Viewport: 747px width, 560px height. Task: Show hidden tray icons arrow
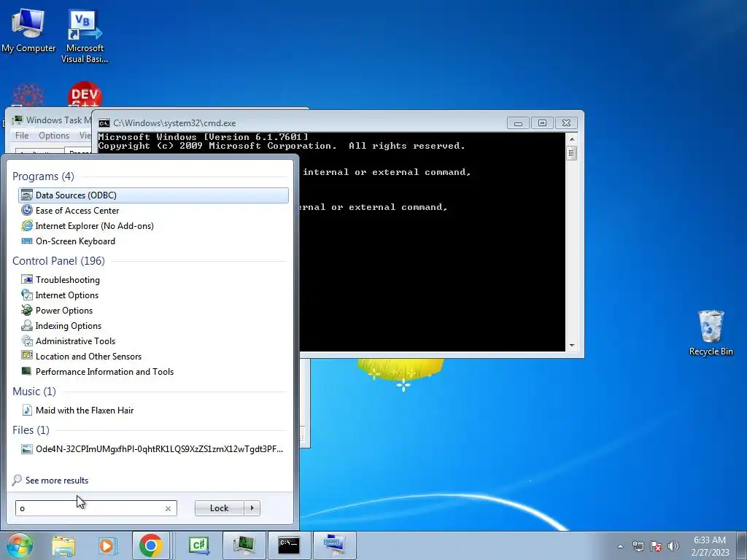coord(620,546)
